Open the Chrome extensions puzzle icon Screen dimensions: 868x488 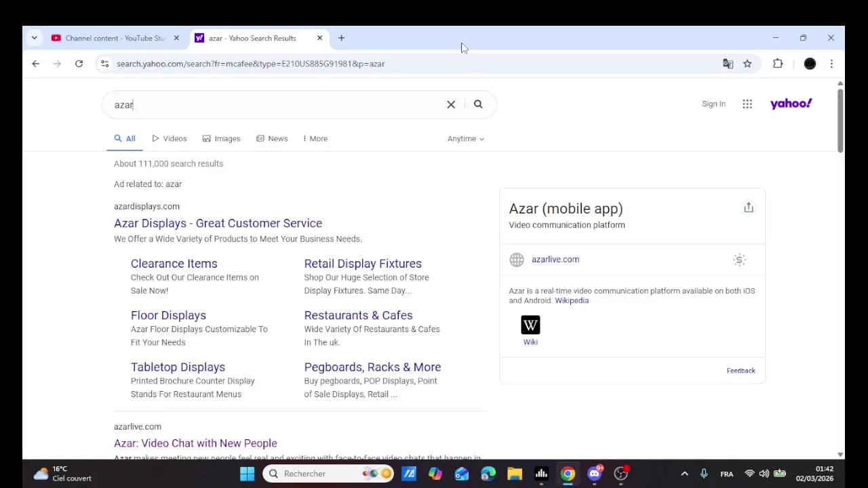(x=778, y=64)
